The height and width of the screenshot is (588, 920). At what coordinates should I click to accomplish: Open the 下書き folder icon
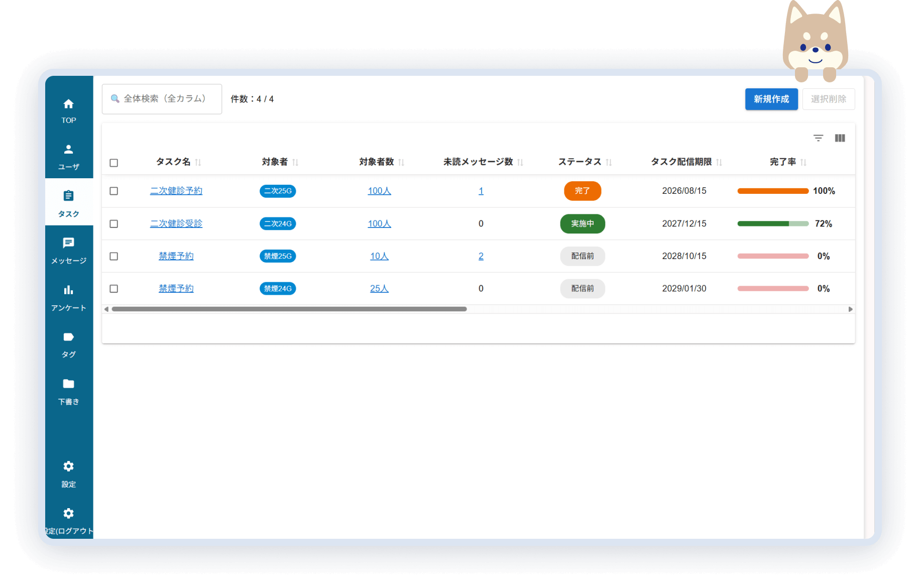(x=69, y=384)
